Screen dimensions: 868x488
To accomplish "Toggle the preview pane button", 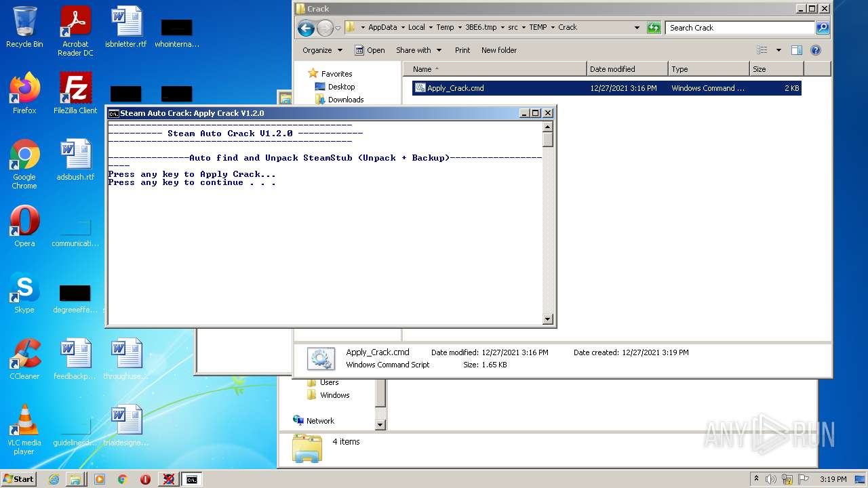I will pos(797,50).
